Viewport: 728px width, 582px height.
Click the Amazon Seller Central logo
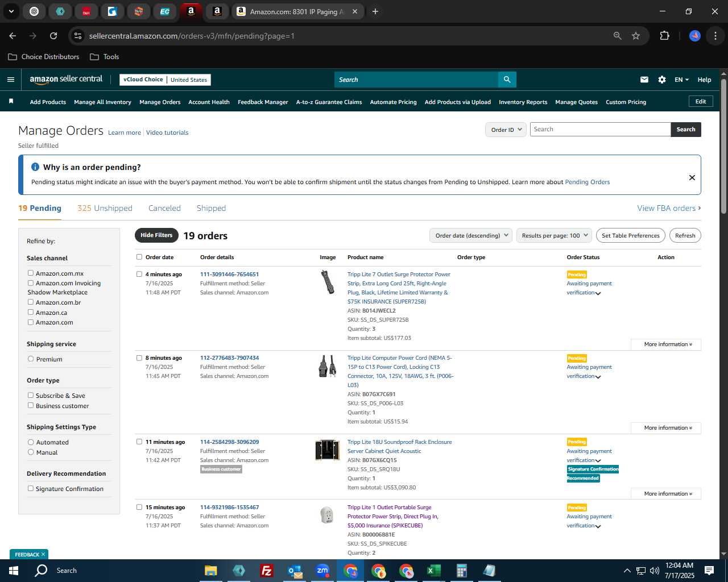66,80
